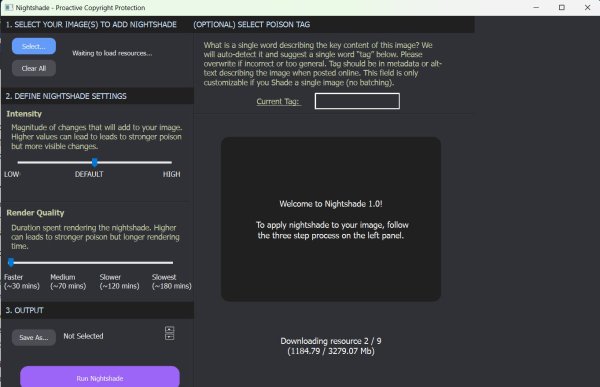Image resolution: width=600 pixels, height=387 pixels.
Task: Click the Current Tag input field
Action: coord(357,101)
